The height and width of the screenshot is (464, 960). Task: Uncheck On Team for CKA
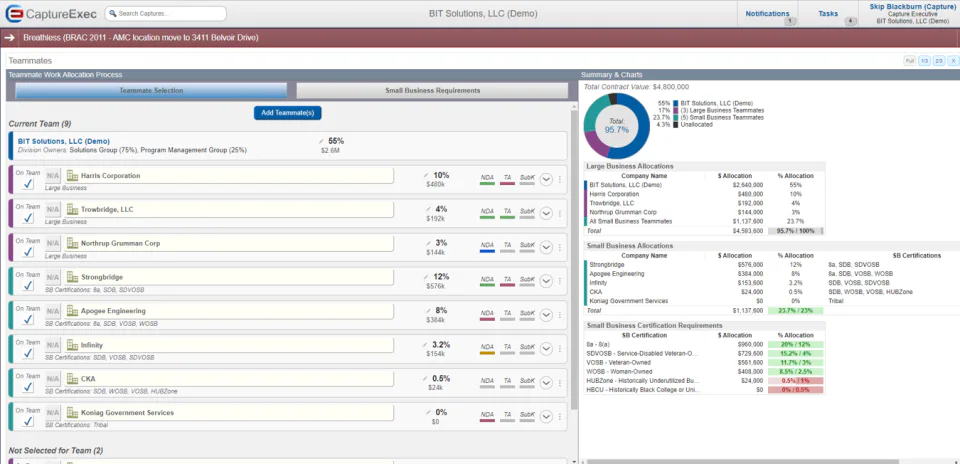point(28,387)
